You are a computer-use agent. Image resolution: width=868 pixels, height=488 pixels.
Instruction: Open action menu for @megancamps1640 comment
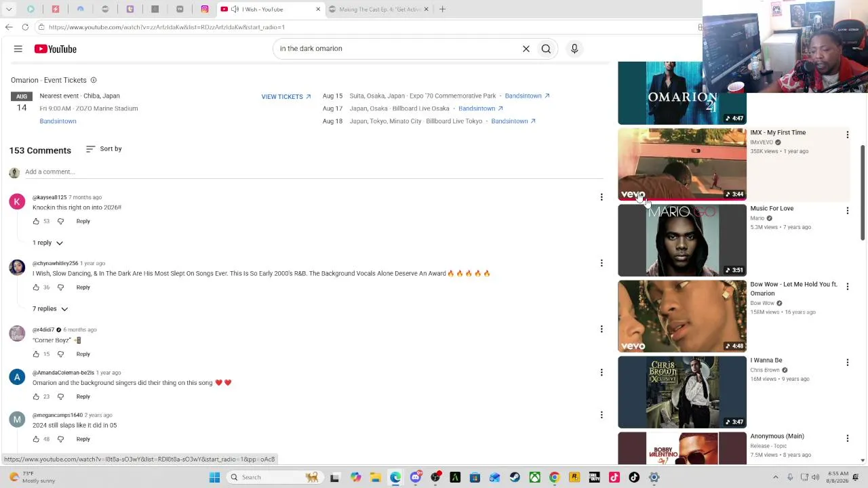coord(601,415)
